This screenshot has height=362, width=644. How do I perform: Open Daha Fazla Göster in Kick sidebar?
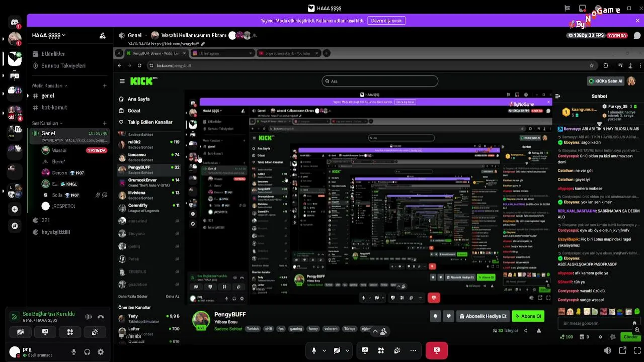133,297
